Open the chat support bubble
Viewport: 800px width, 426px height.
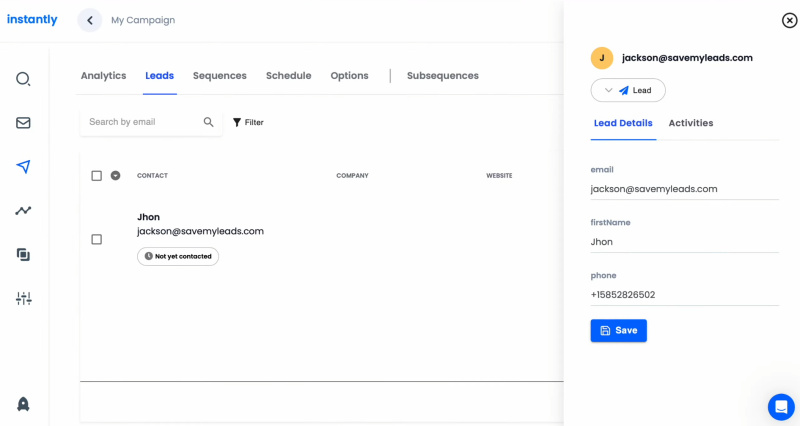(x=781, y=407)
